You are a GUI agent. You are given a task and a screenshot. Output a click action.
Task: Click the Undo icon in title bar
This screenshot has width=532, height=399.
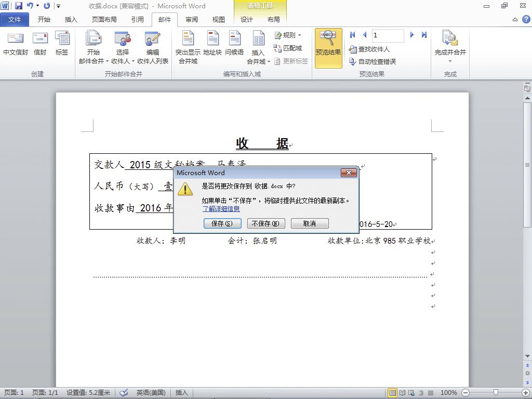(30, 6)
